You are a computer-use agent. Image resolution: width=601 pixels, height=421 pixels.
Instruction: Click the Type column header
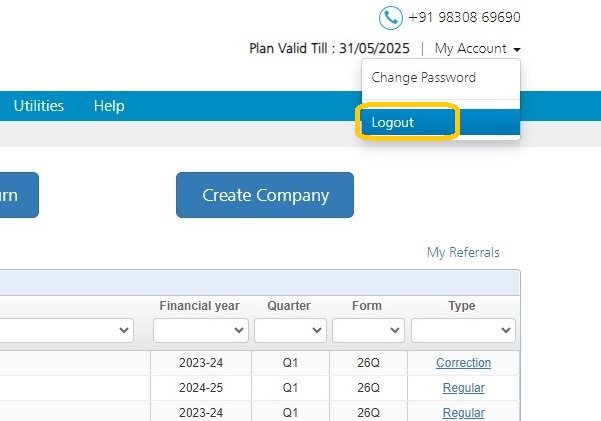tap(462, 306)
